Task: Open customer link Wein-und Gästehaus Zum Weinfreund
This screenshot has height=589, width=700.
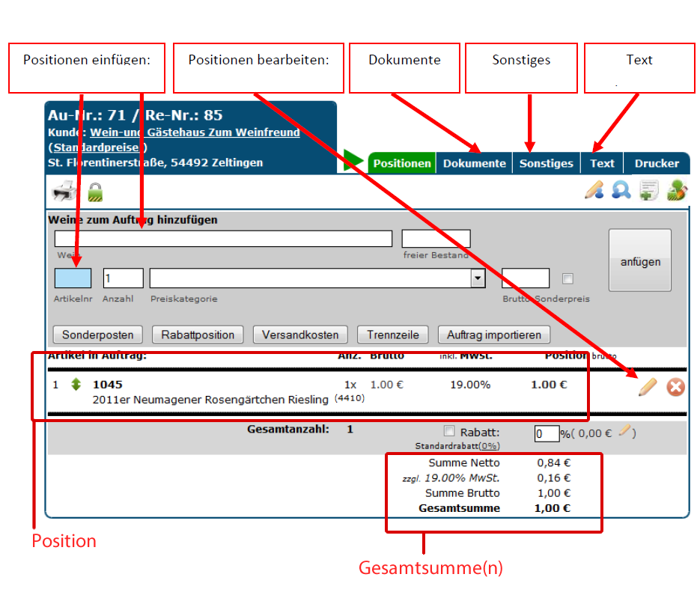Action: point(195,132)
